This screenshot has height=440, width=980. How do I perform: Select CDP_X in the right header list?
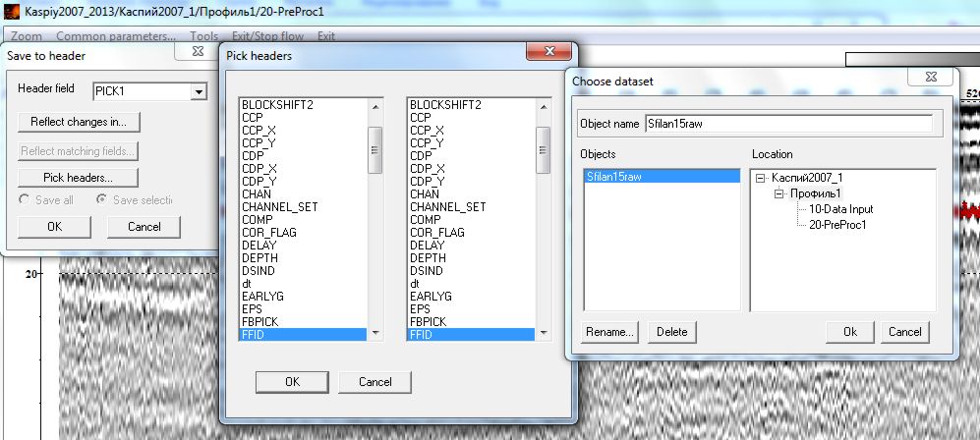[471, 169]
